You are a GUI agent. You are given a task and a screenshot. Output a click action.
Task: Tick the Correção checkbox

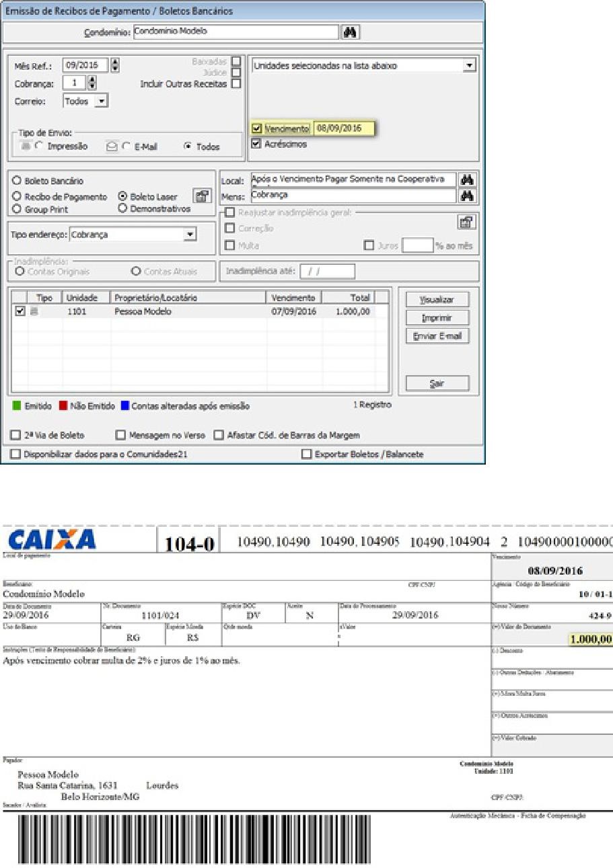229,229
